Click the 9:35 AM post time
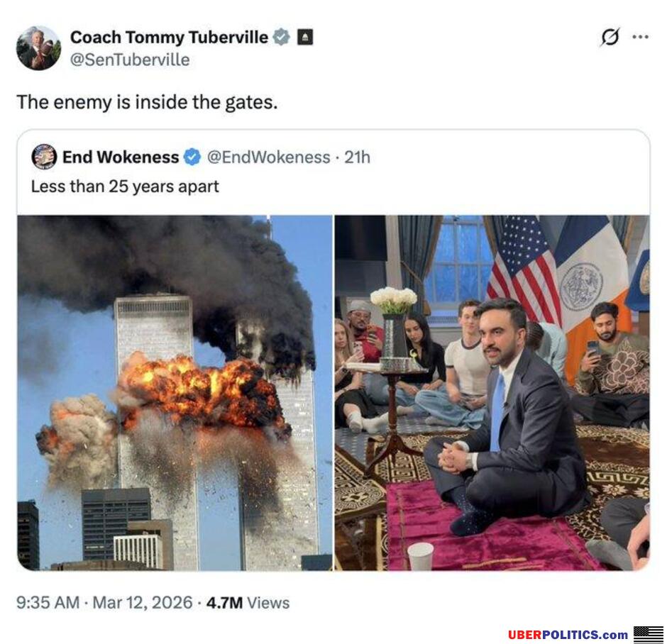This screenshot has width=667, height=644. pyautogui.click(x=48, y=603)
